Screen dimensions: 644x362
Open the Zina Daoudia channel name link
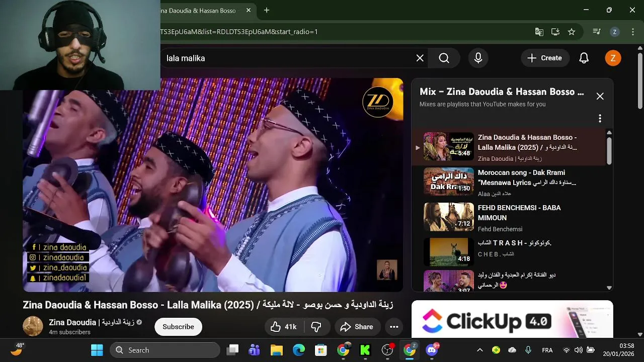pos(92,322)
